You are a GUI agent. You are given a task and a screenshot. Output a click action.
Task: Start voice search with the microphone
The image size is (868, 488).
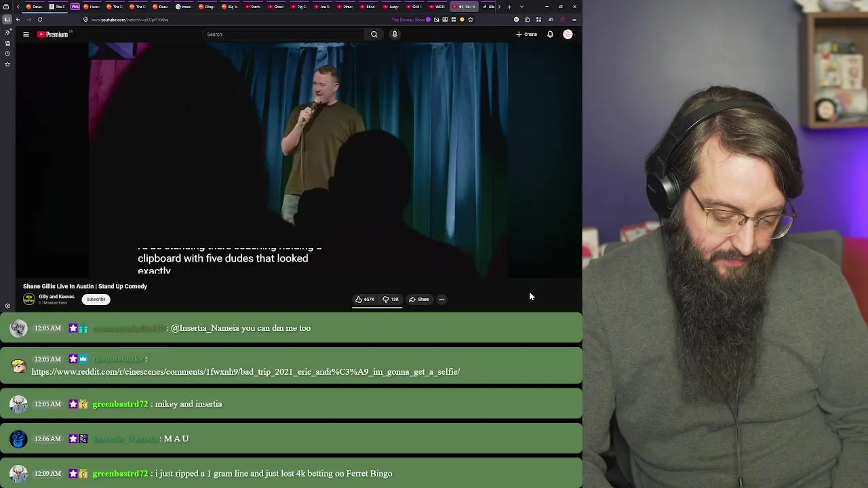[x=395, y=34]
